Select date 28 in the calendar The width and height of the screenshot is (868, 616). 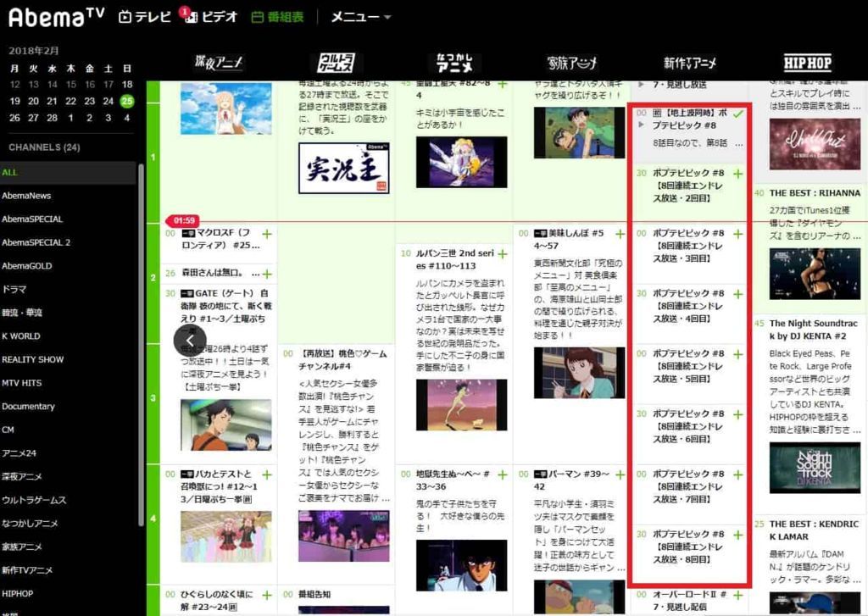tap(52, 117)
